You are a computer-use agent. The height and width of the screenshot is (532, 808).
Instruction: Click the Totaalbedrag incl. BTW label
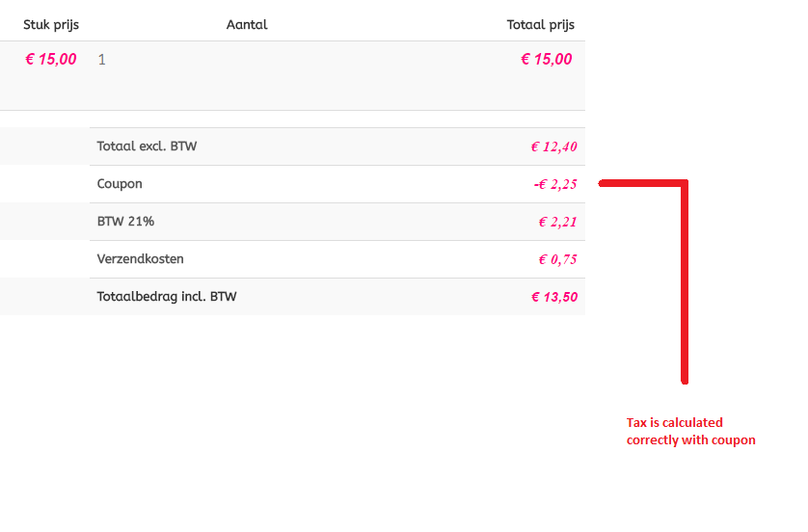pos(167,297)
